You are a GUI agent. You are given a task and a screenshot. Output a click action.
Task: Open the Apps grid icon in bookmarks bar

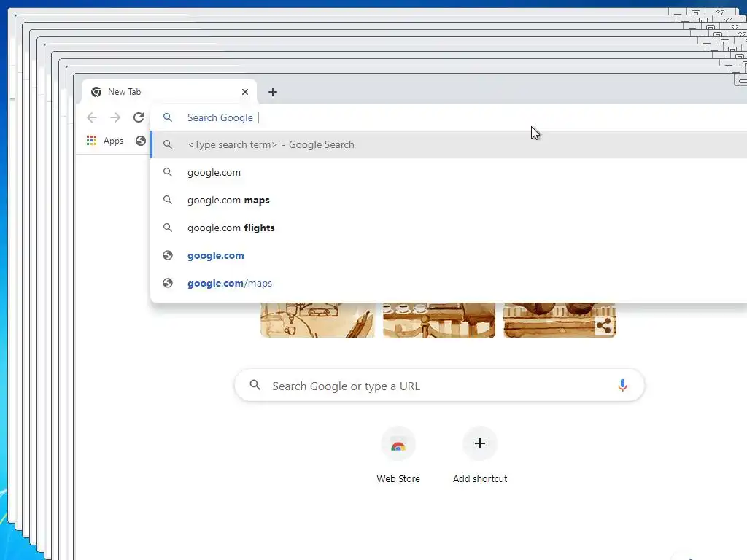coord(91,141)
